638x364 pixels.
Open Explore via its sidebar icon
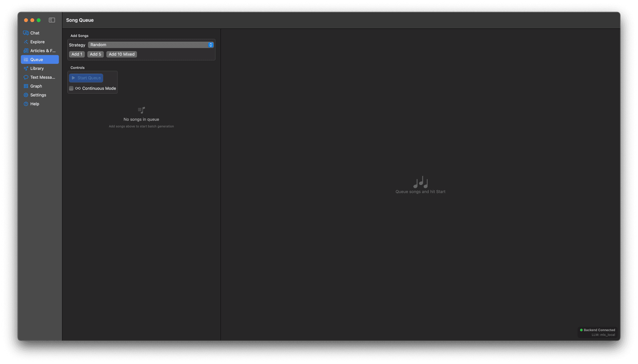26,42
